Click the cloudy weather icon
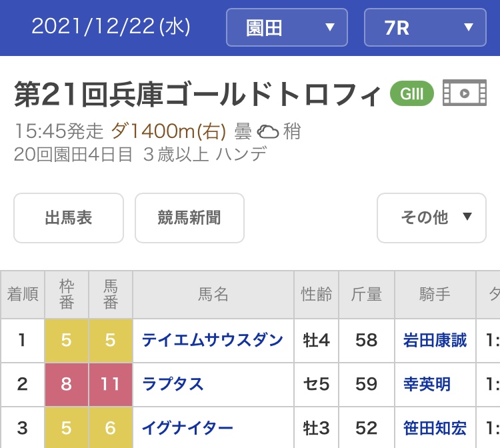 pos(268,131)
